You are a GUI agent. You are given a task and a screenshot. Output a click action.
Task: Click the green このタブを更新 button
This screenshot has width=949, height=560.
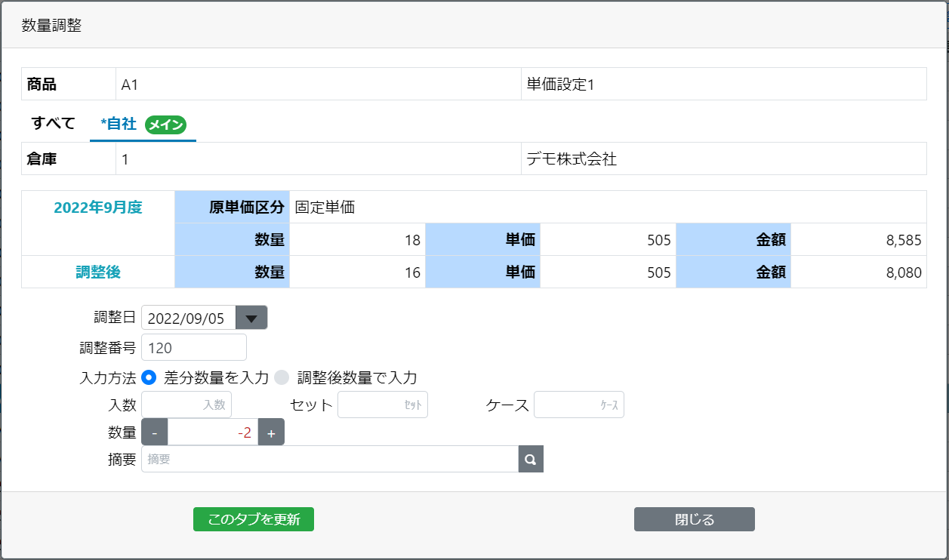point(253,519)
